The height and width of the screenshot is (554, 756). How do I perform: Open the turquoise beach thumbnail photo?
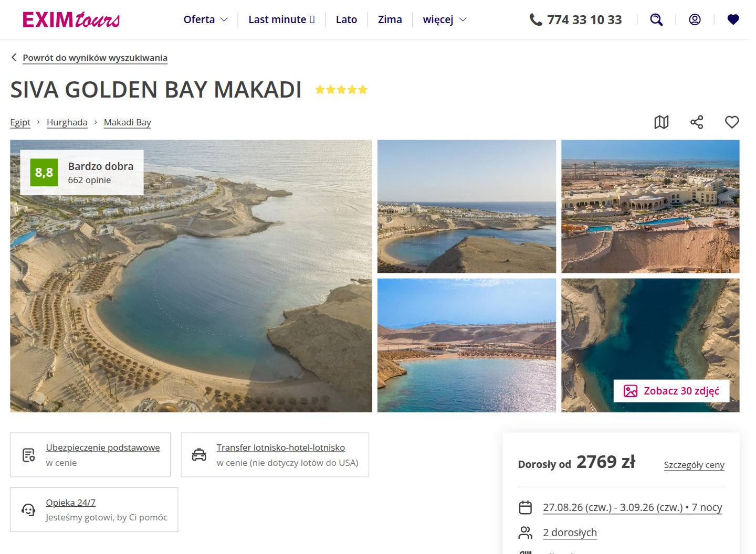pos(467,345)
